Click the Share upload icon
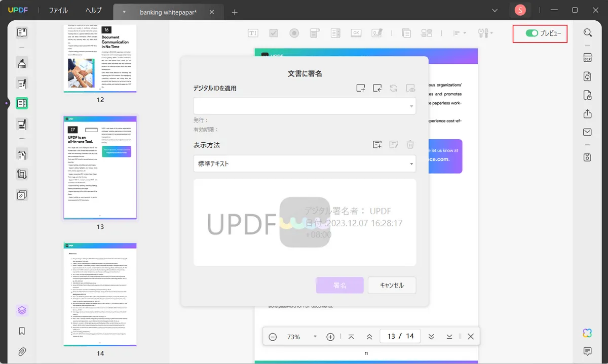Image resolution: width=608 pixels, height=364 pixels. [588, 114]
